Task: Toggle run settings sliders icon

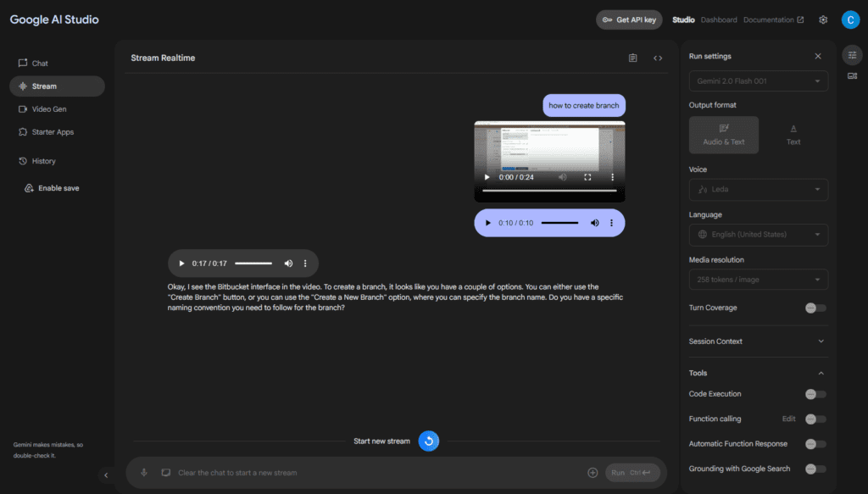Action: [852, 55]
